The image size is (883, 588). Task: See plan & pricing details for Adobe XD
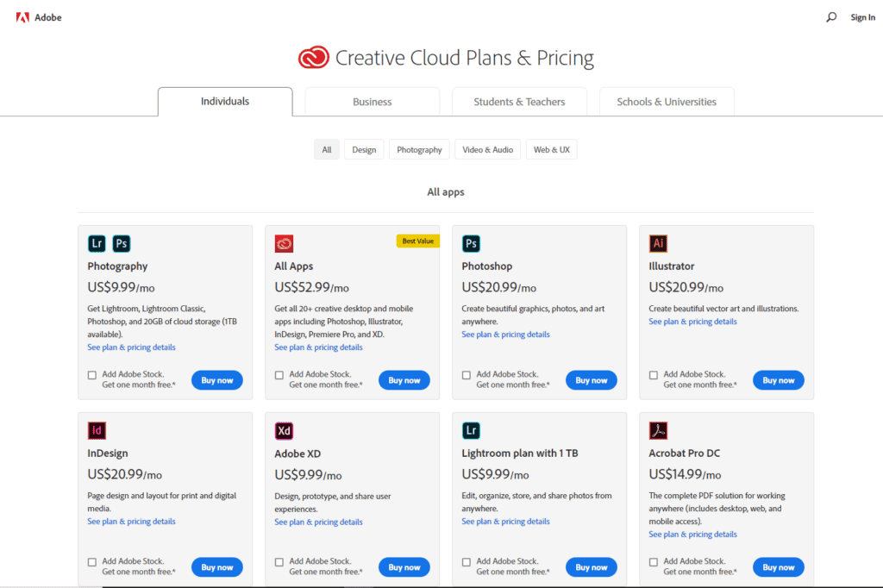click(319, 522)
